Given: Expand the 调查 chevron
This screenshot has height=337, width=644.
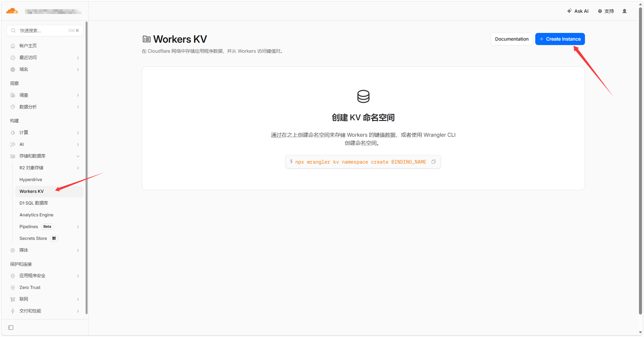Looking at the screenshot, I should tap(78, 95).
